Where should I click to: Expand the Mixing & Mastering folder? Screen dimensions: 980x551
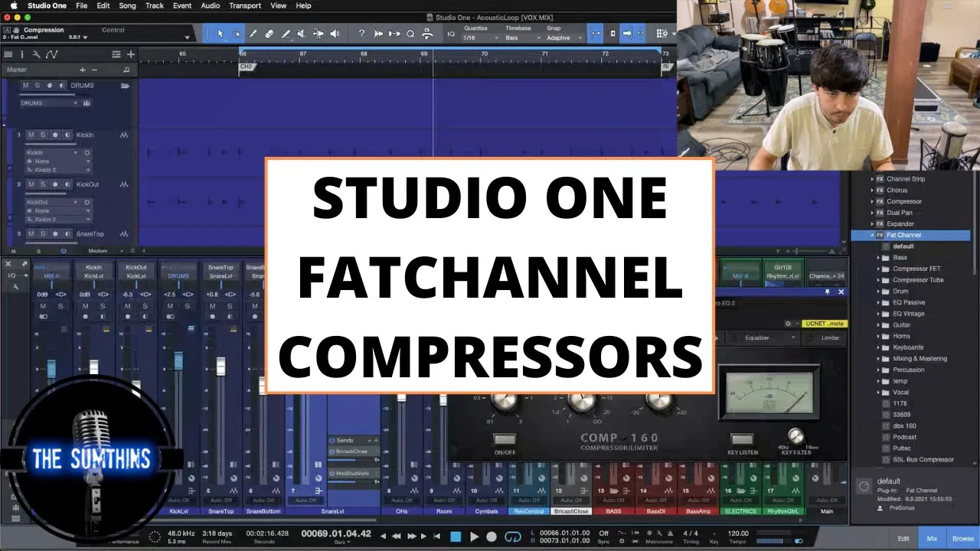878,358
